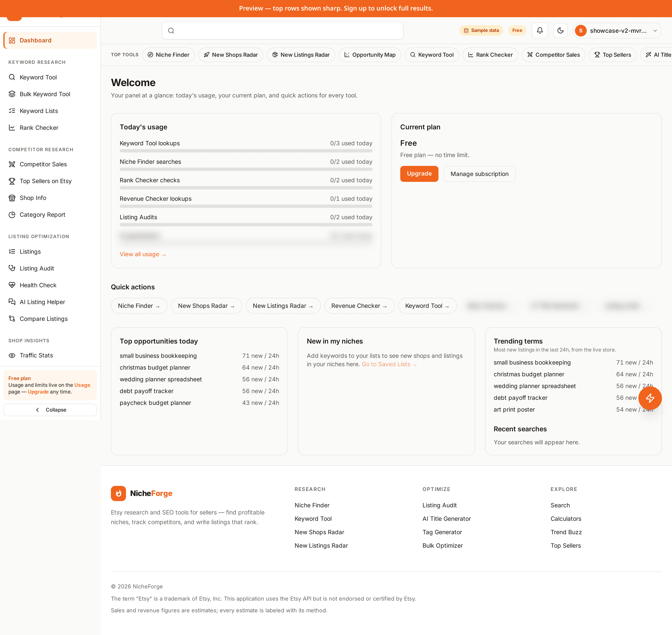Image resolution: width=672 pixels, height=635 pixels.
Task: Click the Keyword Lists checklist icon
Action: click(x=12, y=111)
